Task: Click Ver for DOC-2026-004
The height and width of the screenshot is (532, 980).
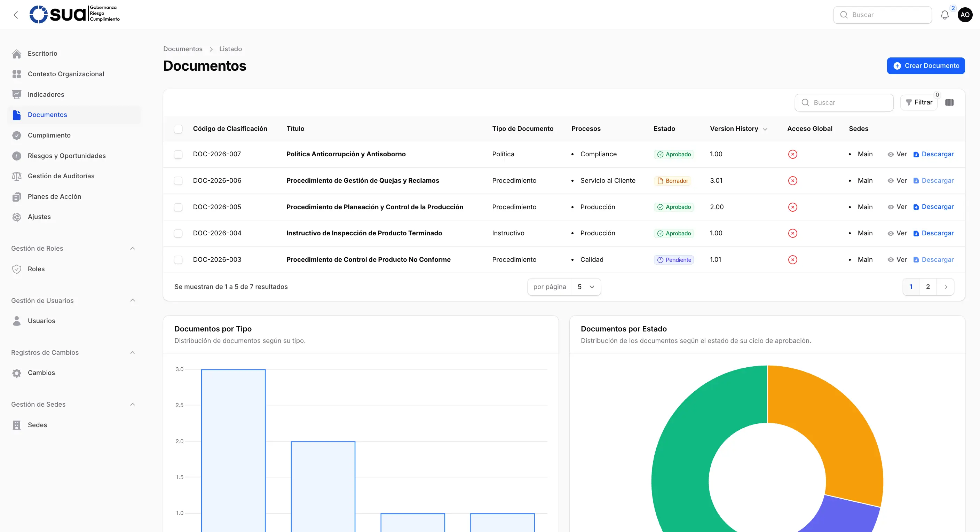Action: click(x=897, y=233)
